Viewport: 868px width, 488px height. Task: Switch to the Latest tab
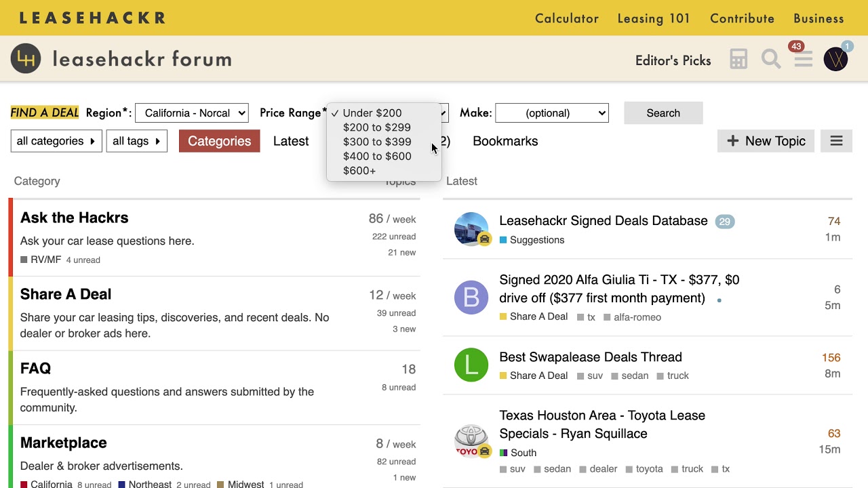tap(291, 141)
